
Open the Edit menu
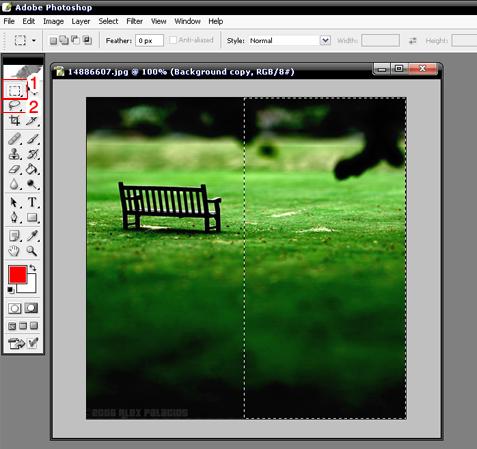tap(29, 21)
